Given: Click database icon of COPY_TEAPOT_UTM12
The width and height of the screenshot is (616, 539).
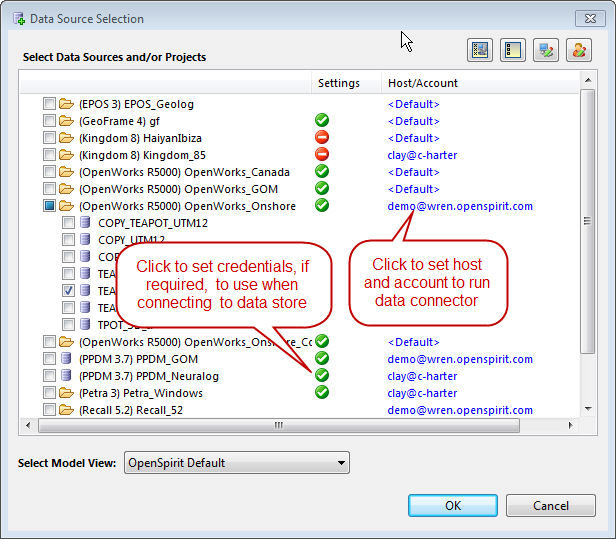Looking at the screenshot, I should pyautogui.click(x=85, y=222).
